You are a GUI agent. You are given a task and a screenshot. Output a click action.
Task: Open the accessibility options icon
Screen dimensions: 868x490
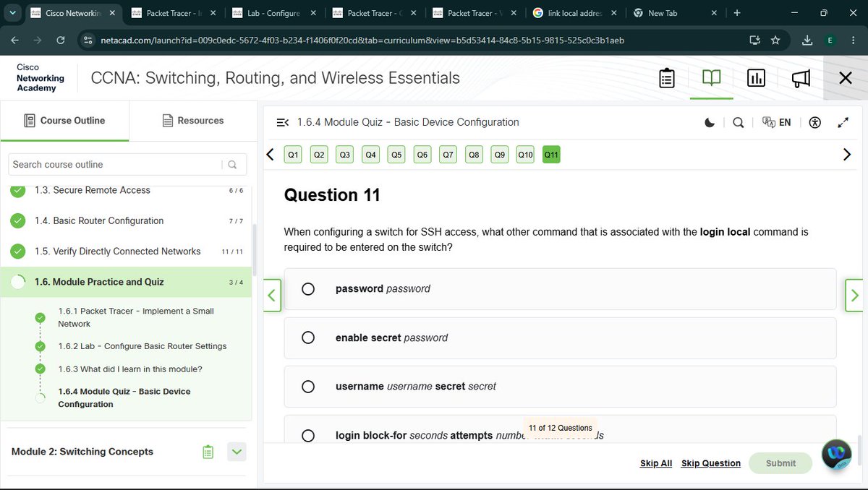tap(815, 123)
